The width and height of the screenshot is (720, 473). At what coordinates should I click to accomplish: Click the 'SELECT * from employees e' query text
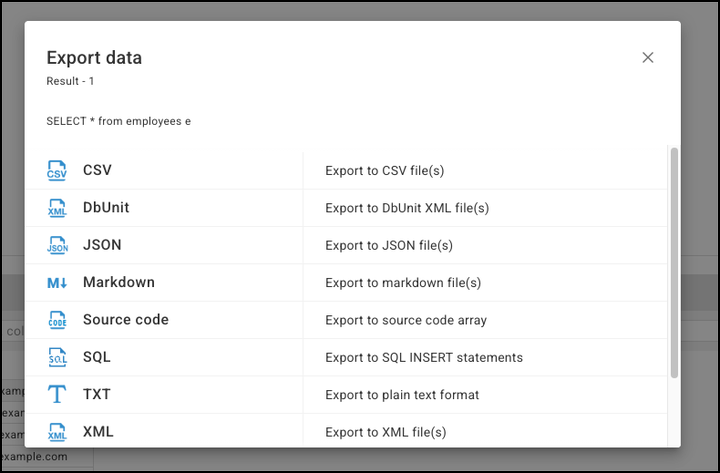click(118, 121)
